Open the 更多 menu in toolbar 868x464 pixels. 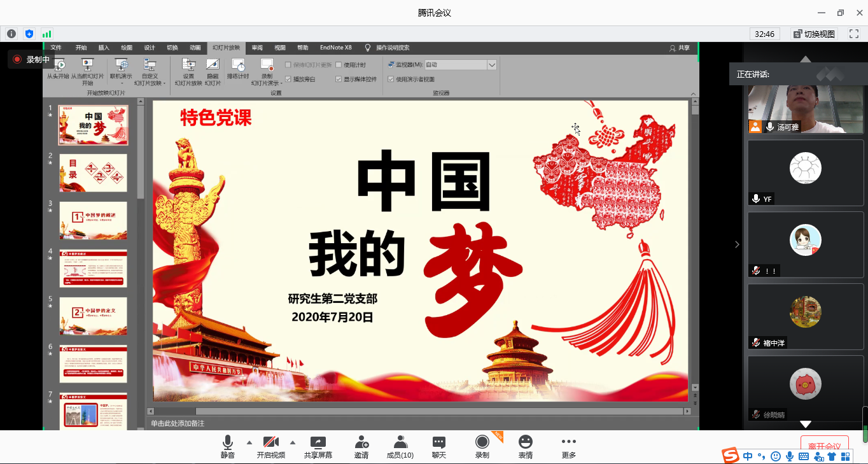(x=568, y=442)
